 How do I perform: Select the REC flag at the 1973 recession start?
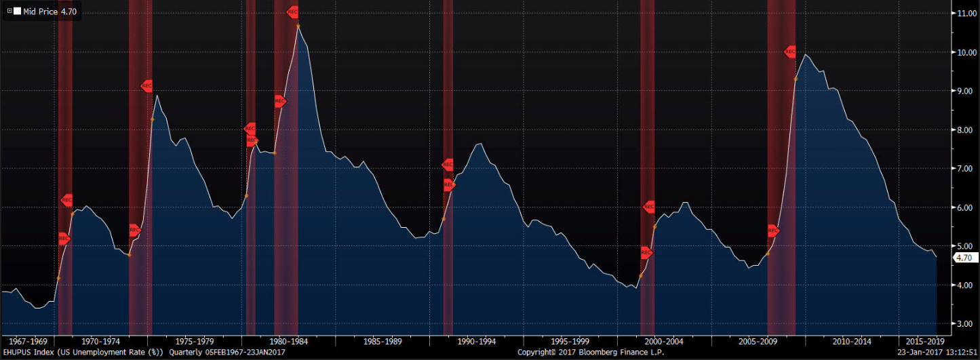134,231
